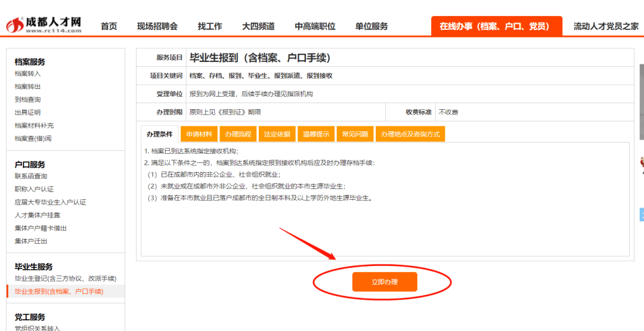Click condition text 档案已到达系统指定接收机构
Image resolution: width=644 pixels, height=331 pixels.
[x=194, y=151]
